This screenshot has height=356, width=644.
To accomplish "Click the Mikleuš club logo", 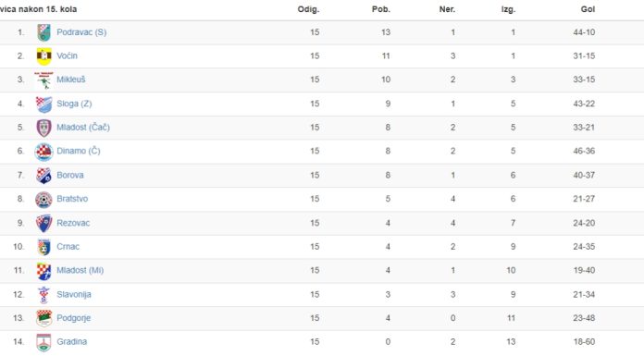I will 43,80.
